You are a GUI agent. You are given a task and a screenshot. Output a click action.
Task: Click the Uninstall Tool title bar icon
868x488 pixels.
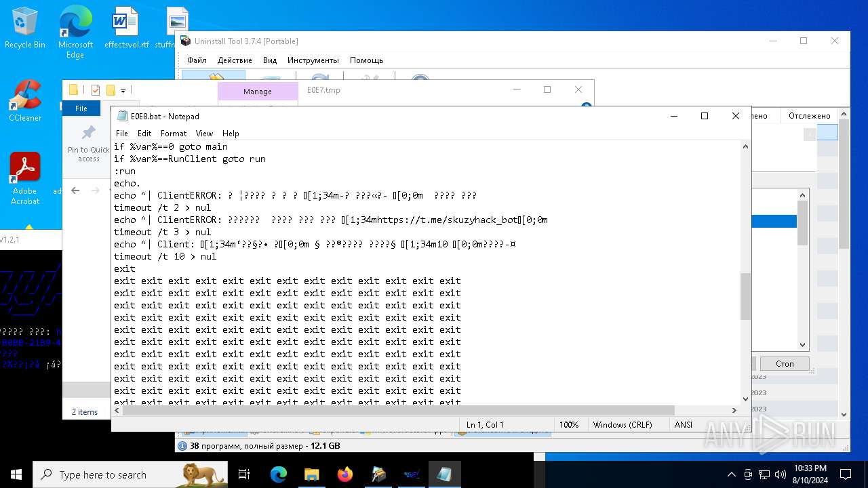[x=185, y=41]
